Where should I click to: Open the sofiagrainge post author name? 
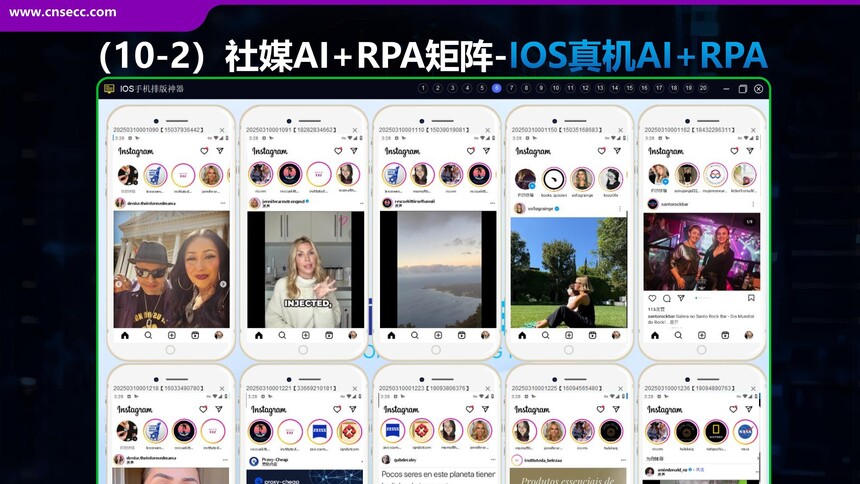click(x=539, y=209)
